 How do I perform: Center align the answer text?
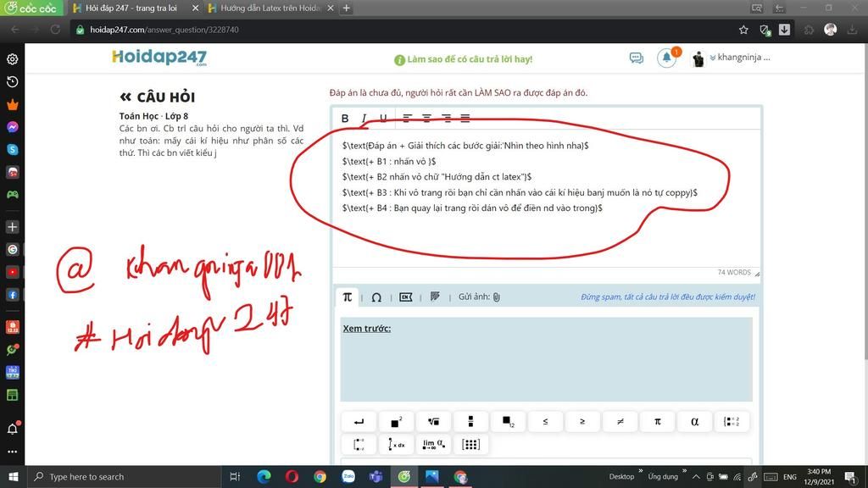(x=427, y=118)
